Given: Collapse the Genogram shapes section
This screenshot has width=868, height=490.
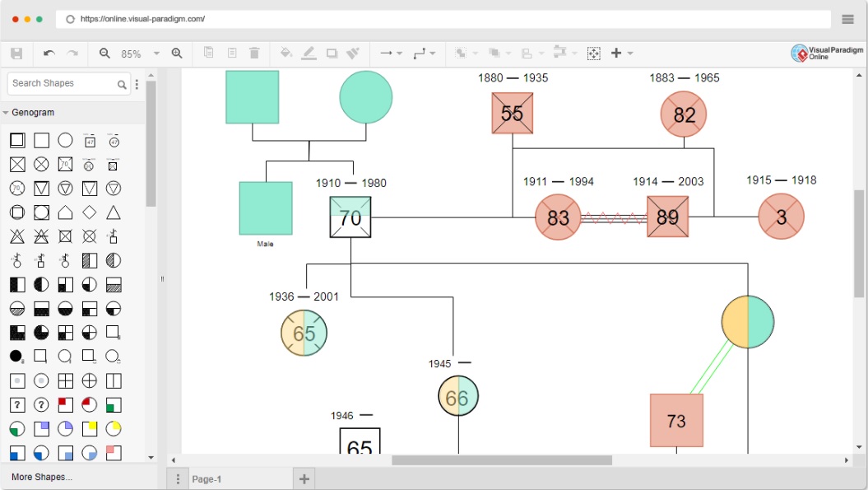Looking at the screenshot, I should point(6,113).
